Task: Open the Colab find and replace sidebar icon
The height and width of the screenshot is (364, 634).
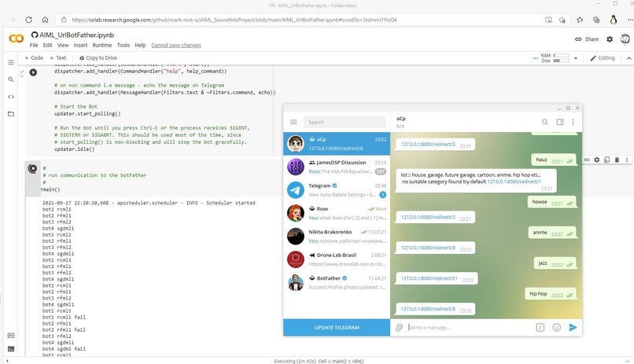Action: click(11, 79)
